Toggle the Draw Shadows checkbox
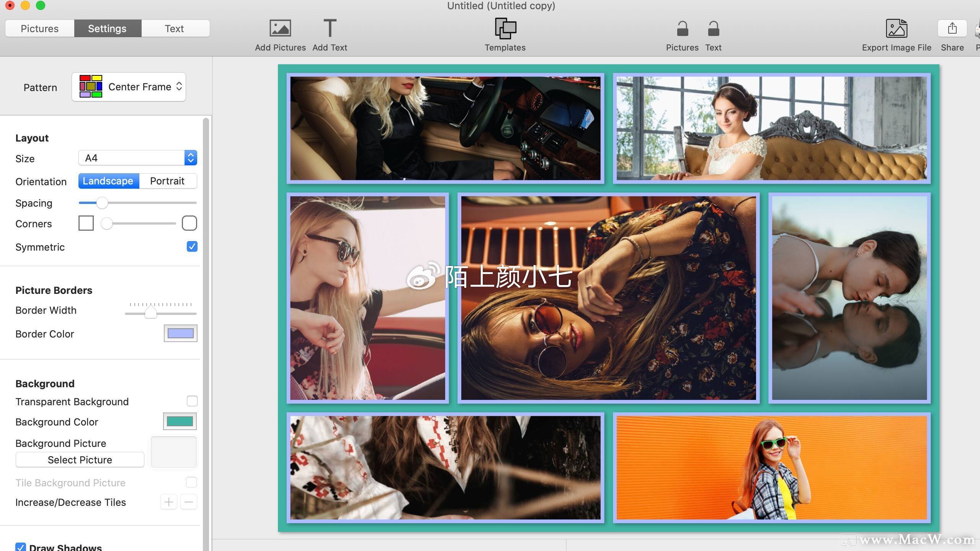Image resolution: width=980 pixels, height=551 pixels. tap(21, 547)
